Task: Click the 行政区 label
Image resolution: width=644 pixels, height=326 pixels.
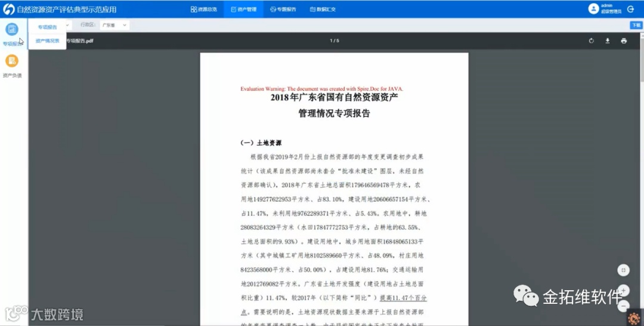Action: pyautogui.click(x=88, y=24)
